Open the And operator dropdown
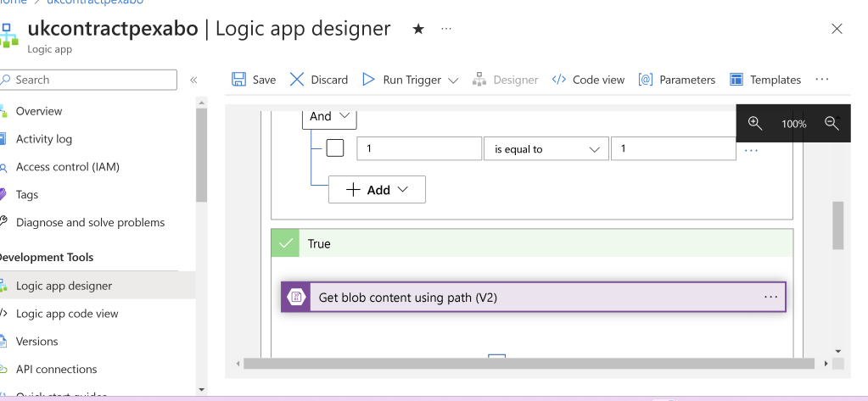This screenshot has width=868, height=401. coord(329,116)
